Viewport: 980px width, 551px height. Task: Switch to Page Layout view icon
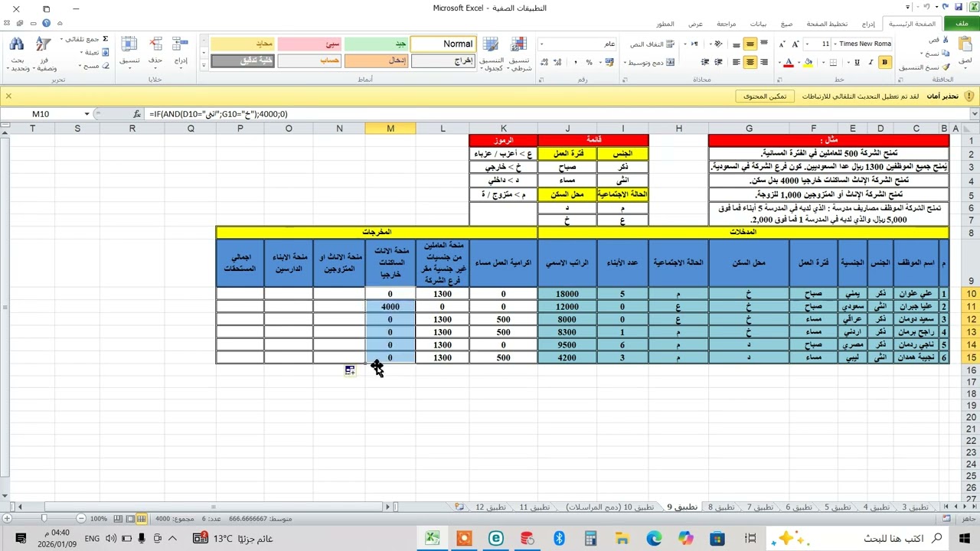pos(129,519)
